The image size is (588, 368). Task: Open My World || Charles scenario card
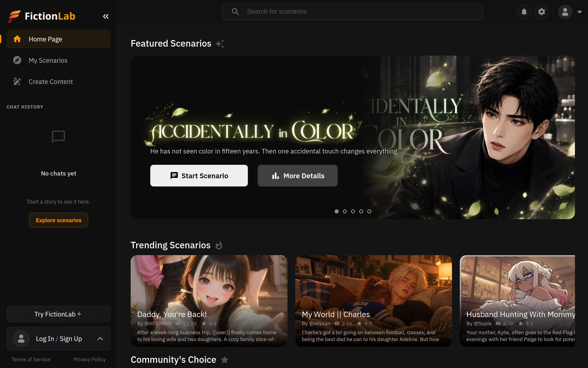coord(373,301)
